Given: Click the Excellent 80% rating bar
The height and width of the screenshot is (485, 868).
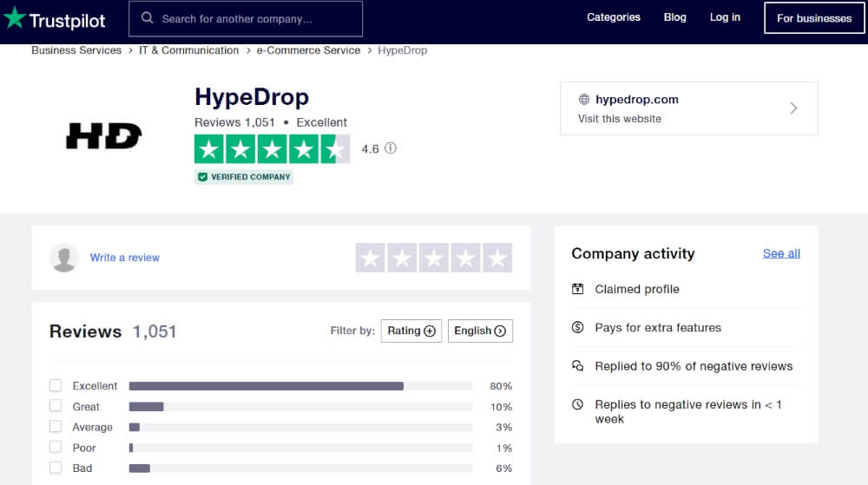Looking at the screenshot, I should [300, 386].
